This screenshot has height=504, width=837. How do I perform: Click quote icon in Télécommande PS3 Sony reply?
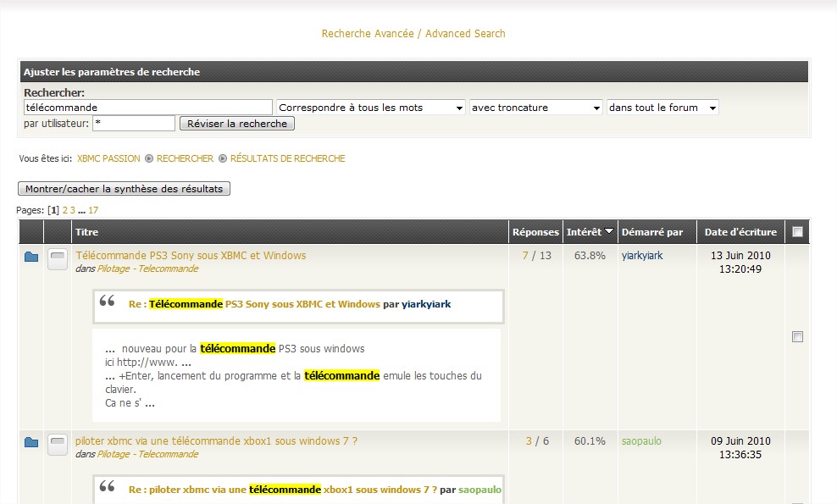108,301
